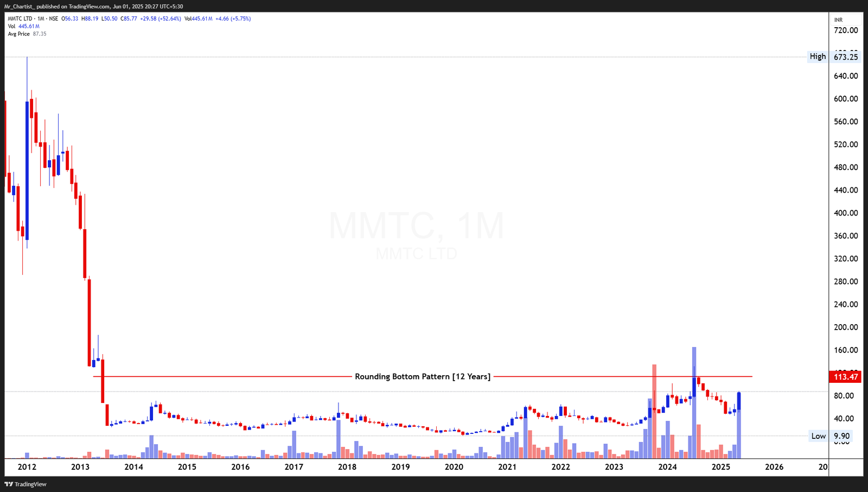Screen dimensions: 868x492
Task: Click the C85.77 close value in legend
Action: (129, 18)
